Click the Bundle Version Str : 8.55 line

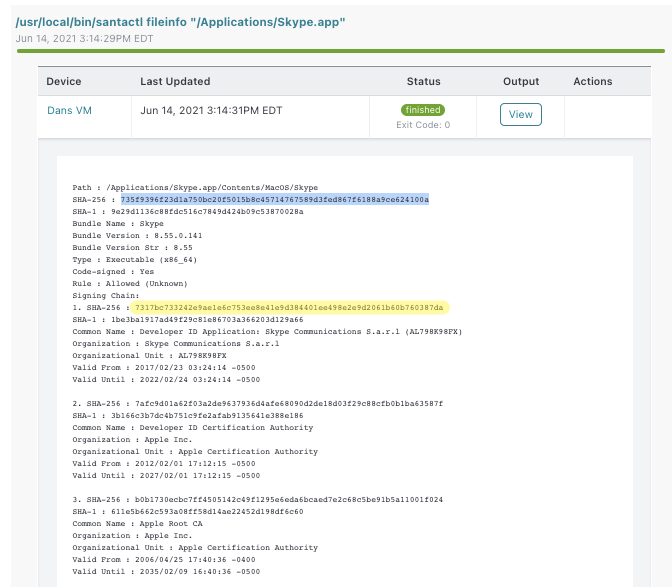(x=132, y=248)
